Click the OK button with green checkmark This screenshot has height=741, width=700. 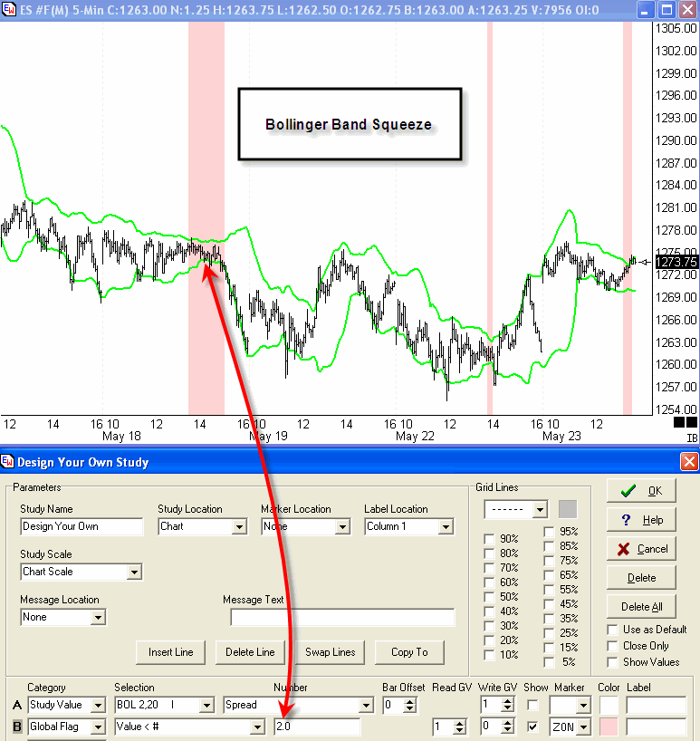[x=642, y=491]
